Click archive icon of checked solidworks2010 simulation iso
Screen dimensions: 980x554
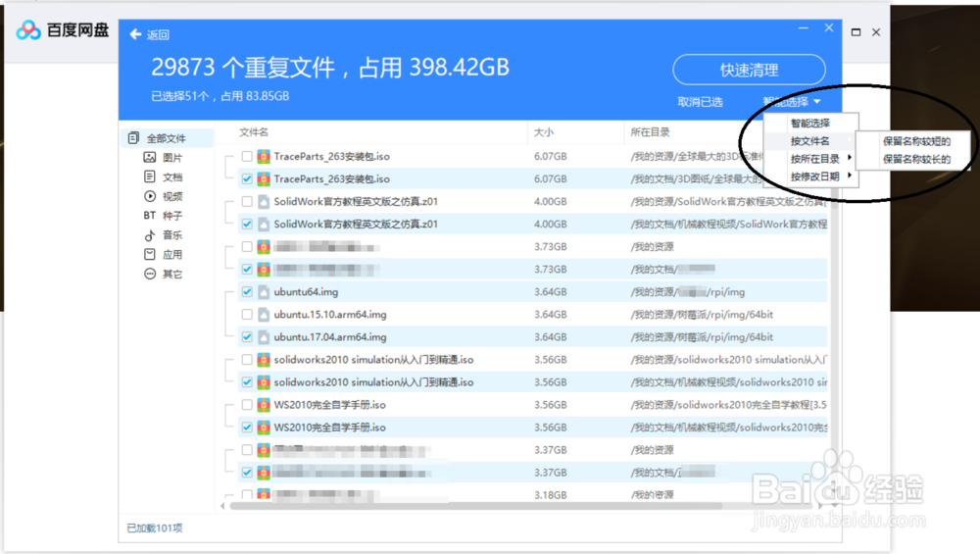[x=264, y=382]
